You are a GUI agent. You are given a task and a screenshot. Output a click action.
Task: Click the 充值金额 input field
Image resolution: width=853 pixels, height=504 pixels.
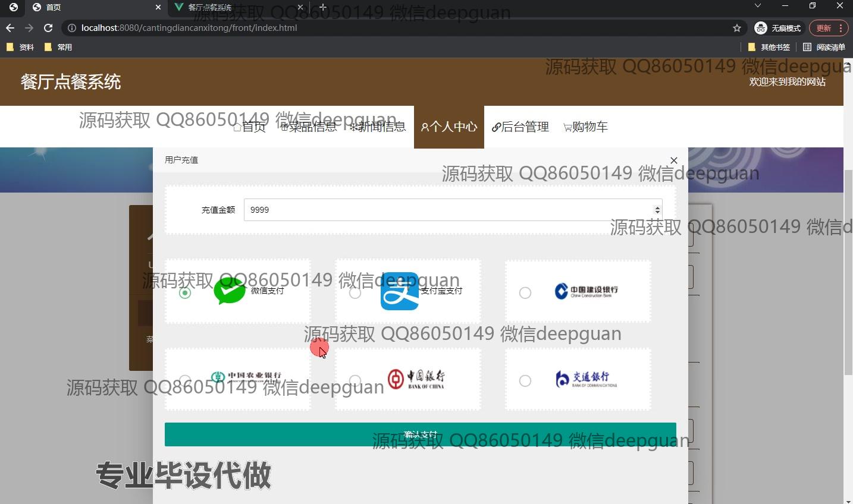(x=446, y=210)
